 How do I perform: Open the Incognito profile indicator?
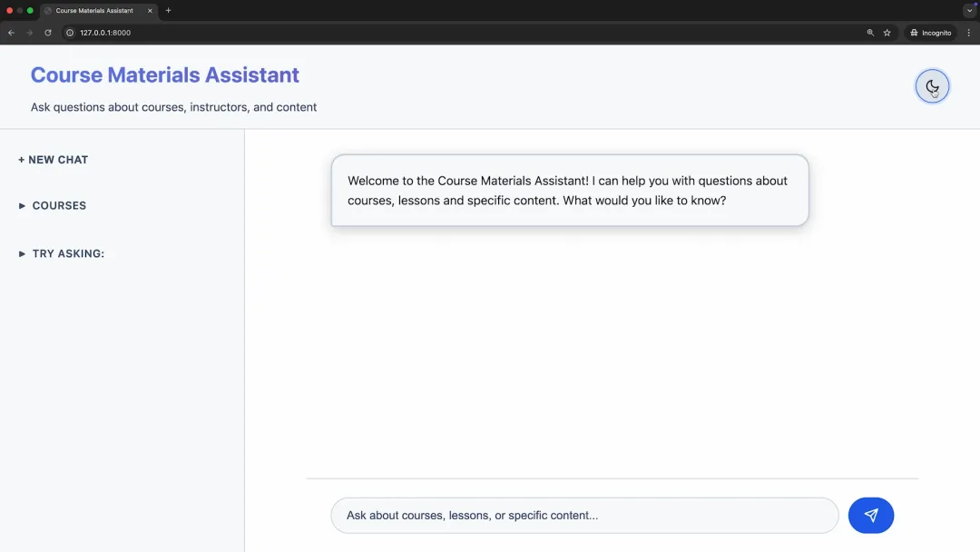pos(931,33)
